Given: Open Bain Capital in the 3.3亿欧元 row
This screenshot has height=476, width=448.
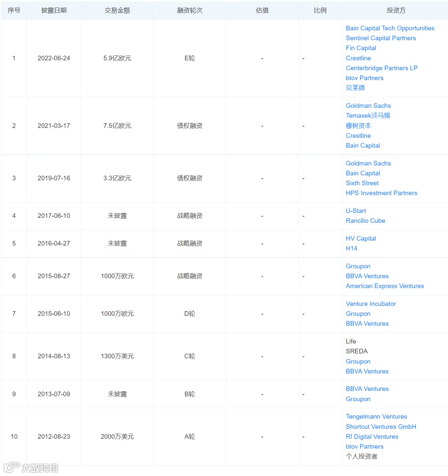Looking at the screenshot, I should tap(363, 173).
